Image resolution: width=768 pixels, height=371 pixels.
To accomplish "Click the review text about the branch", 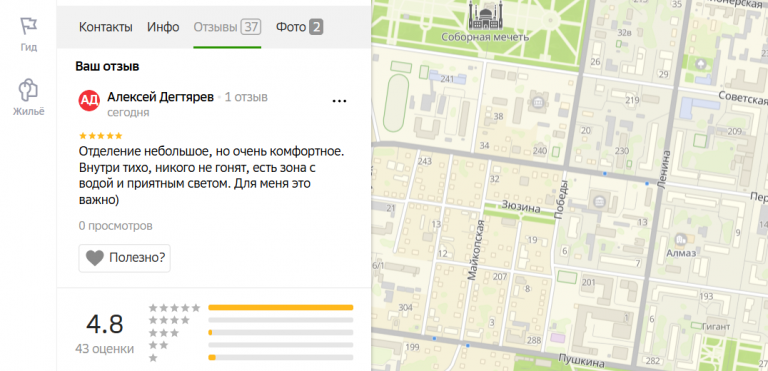I will [212, 175].
